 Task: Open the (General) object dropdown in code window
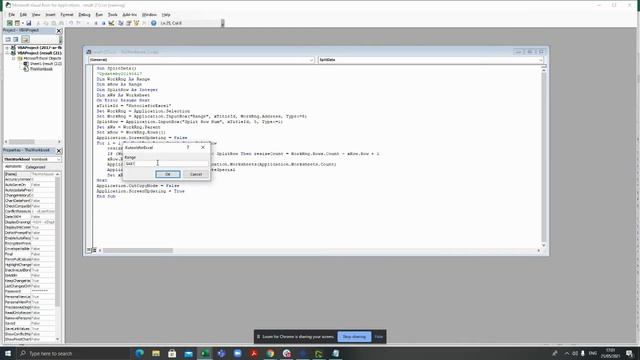coord(311,60)
